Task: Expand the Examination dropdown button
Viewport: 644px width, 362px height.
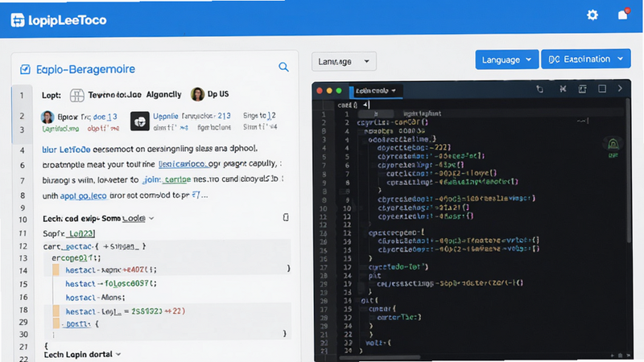Action: pos(586,59)
